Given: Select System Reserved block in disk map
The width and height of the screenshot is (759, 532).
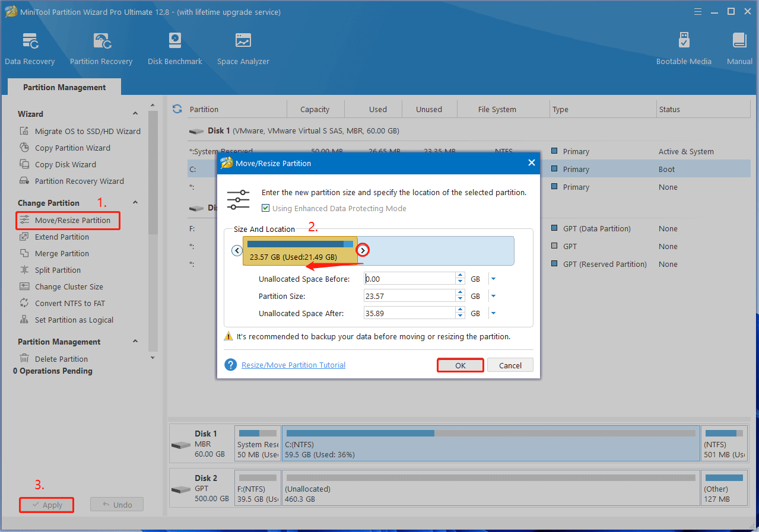Looking at the screenshot, I should click(258, 443).
